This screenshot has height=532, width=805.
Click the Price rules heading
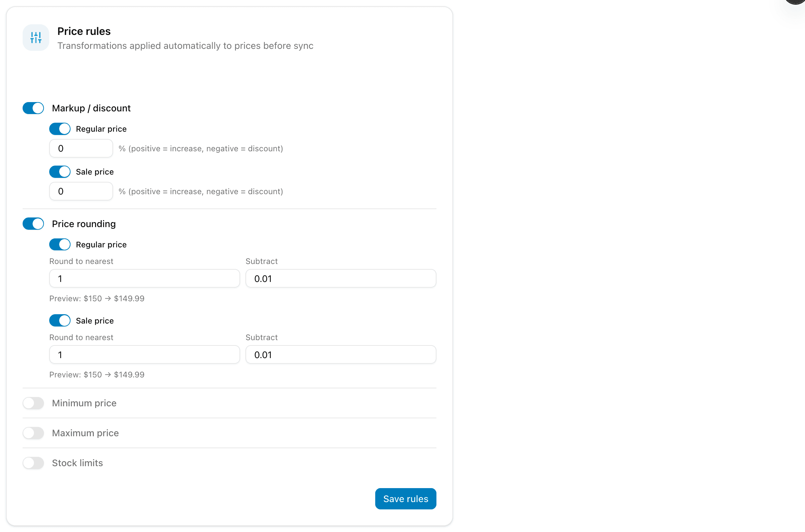coord(84,31)
